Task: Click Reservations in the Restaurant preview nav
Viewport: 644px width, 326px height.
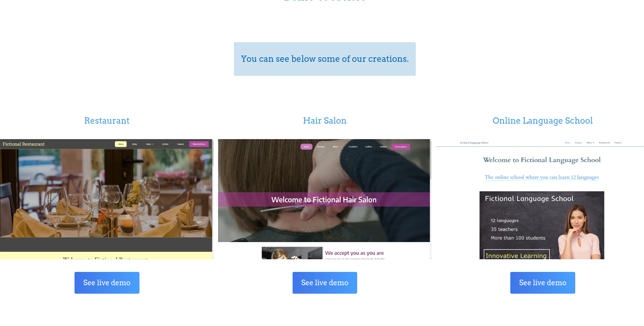Action: click(x=199, y=144)
